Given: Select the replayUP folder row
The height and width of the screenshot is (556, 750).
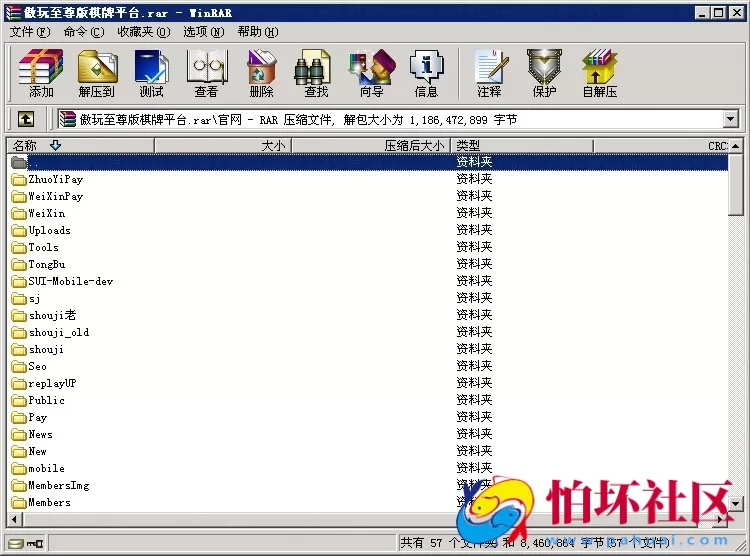Looking at the screenshot, I should click(368, 384).
